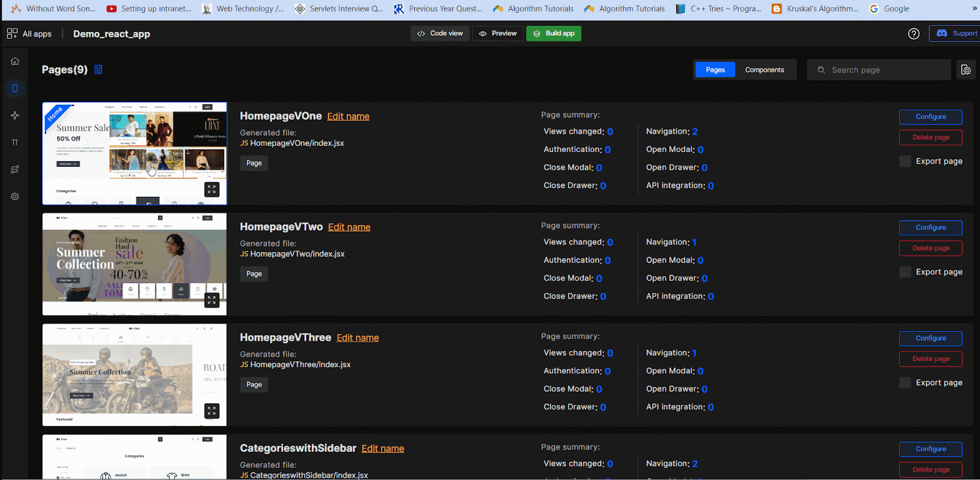The height and width of the screenshot is (480, 980).
Task: Click HomepageVTwo/index.jsx file name
Action: point(297,254)
